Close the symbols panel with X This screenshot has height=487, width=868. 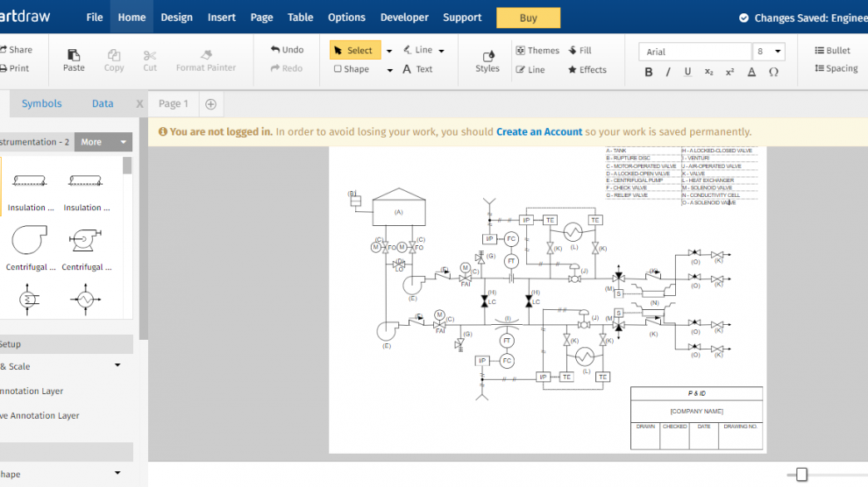(x=139, y=104)
